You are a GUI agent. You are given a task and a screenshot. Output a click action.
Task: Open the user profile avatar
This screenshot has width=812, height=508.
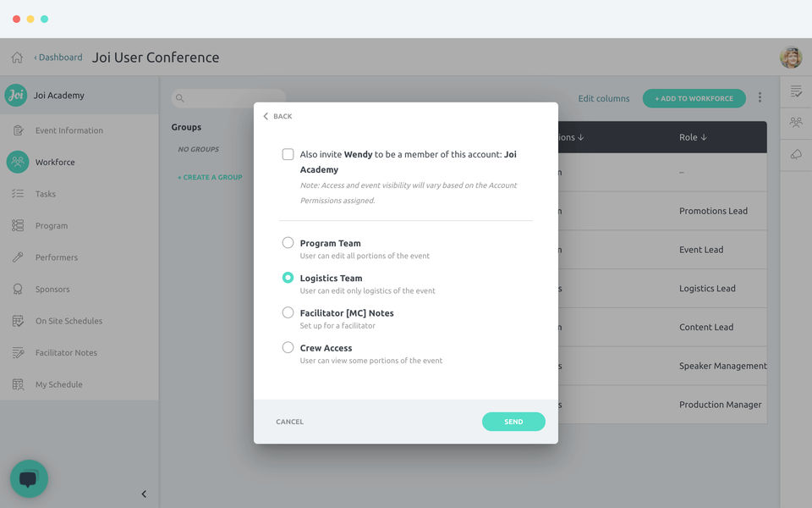791,58
